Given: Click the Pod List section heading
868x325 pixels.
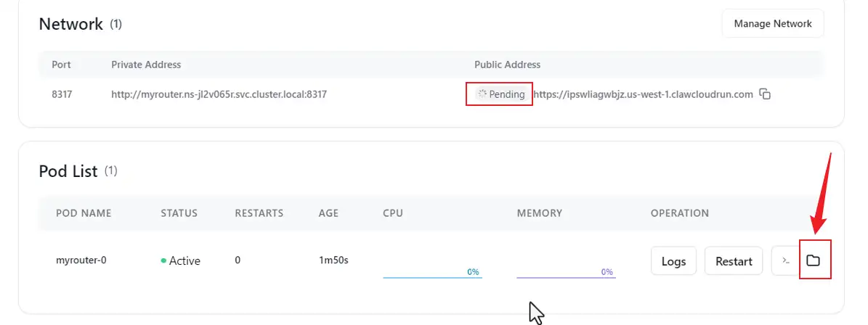Looking at the screenshot, I should 68,171.
